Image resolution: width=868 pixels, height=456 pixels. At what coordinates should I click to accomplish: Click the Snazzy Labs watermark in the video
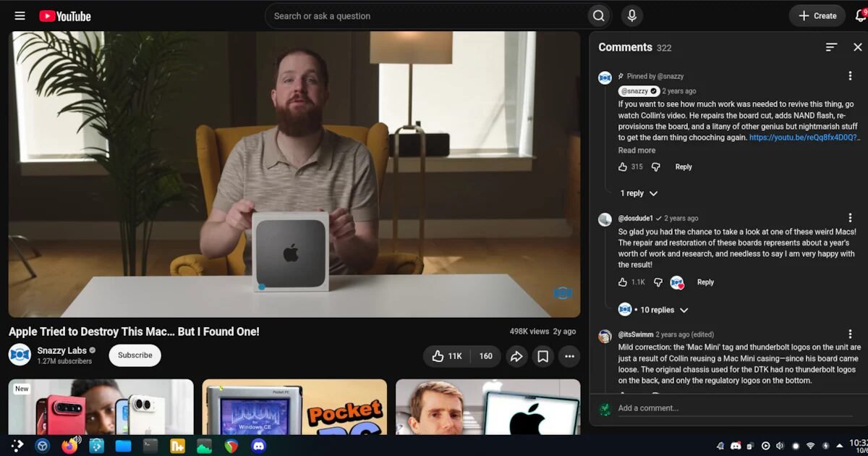click(x=563, y=292)
